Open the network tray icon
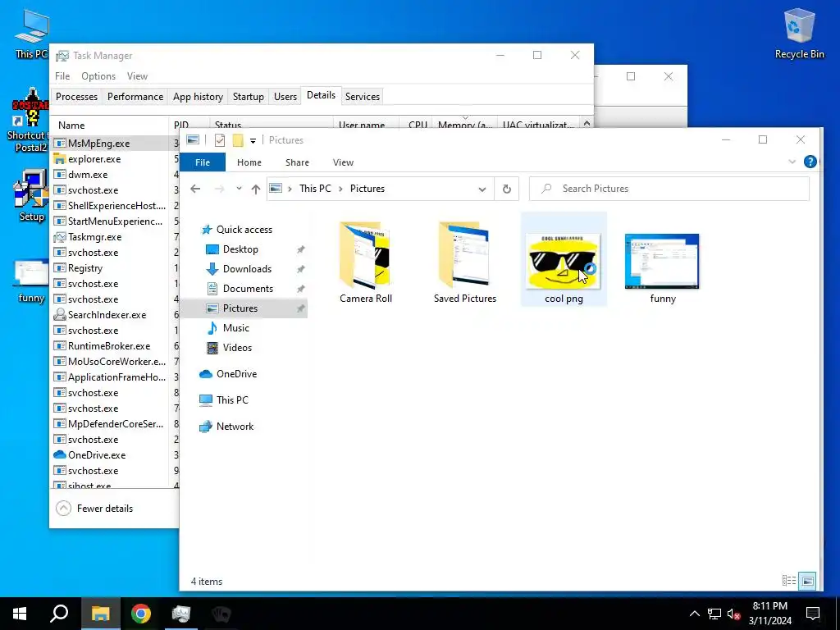Viewport: 840px width, 630px height. tap(714, 614)
